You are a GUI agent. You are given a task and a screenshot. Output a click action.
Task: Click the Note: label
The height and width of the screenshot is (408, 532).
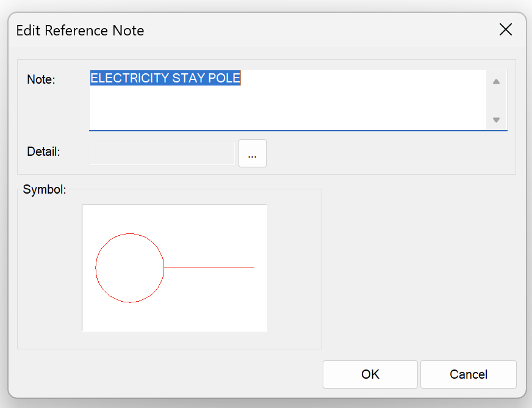[41, 79]
